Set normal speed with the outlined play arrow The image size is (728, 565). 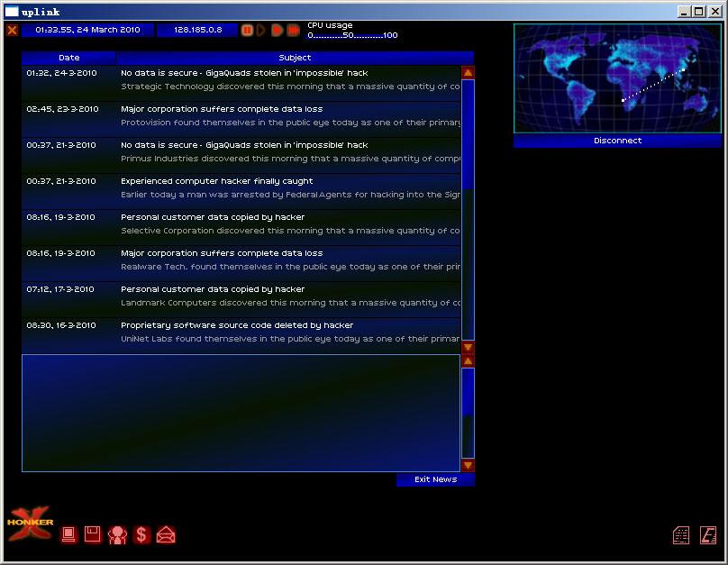[260, 30]
